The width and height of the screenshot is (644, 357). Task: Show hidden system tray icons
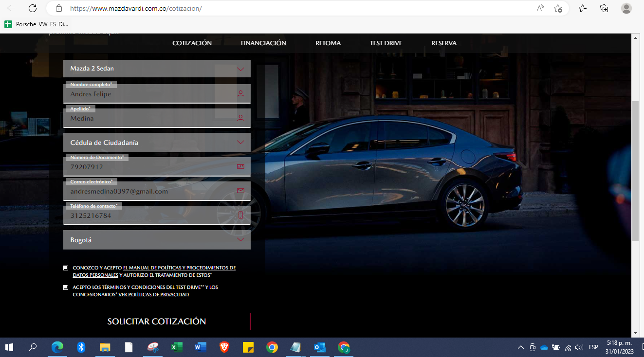coord(521,347)
